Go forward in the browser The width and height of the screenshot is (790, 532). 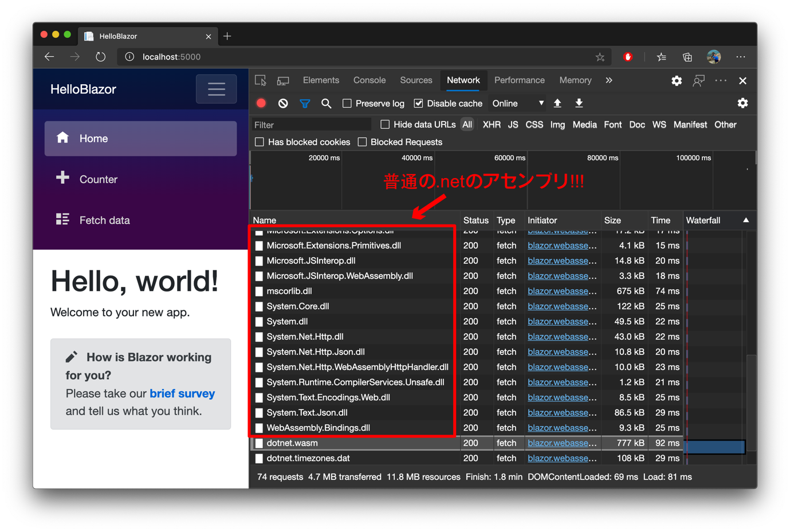tap(75, 57)
